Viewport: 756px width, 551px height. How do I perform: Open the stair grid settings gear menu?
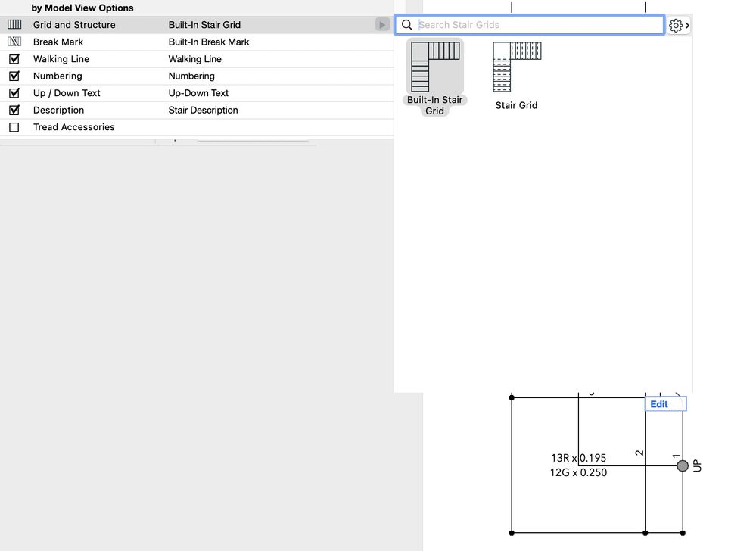[679, 25]
